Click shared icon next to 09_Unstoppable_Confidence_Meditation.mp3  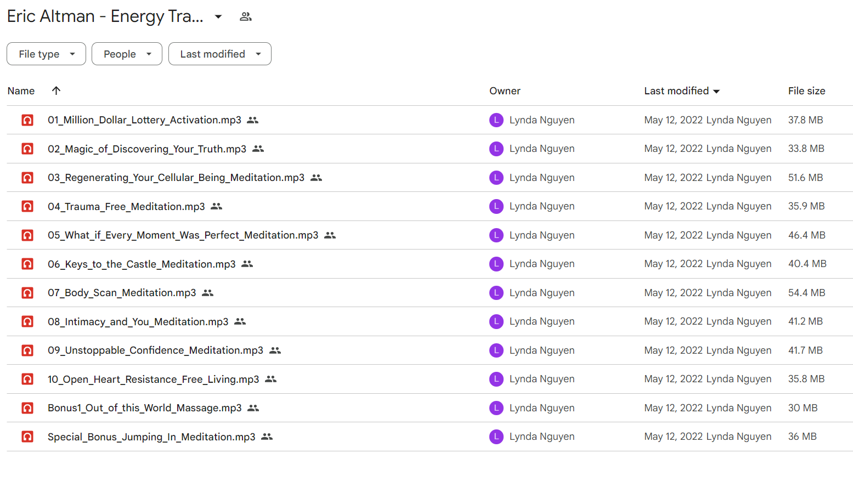275,350
